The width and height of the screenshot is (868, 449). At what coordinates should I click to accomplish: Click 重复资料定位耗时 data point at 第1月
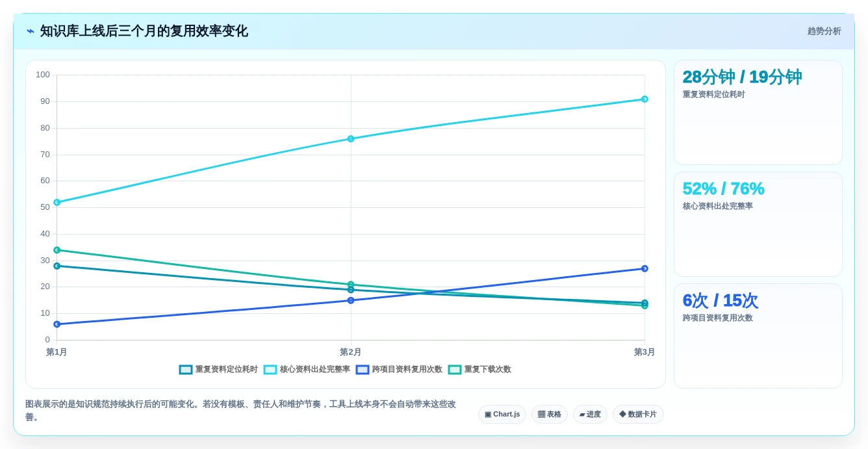(x=57, y=266)
